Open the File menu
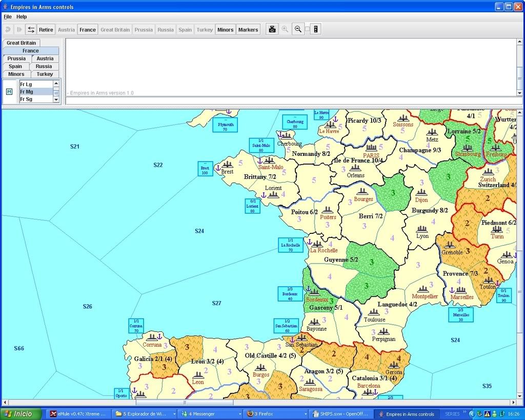This screenshot has height=420, width=525. pos(7,17)
